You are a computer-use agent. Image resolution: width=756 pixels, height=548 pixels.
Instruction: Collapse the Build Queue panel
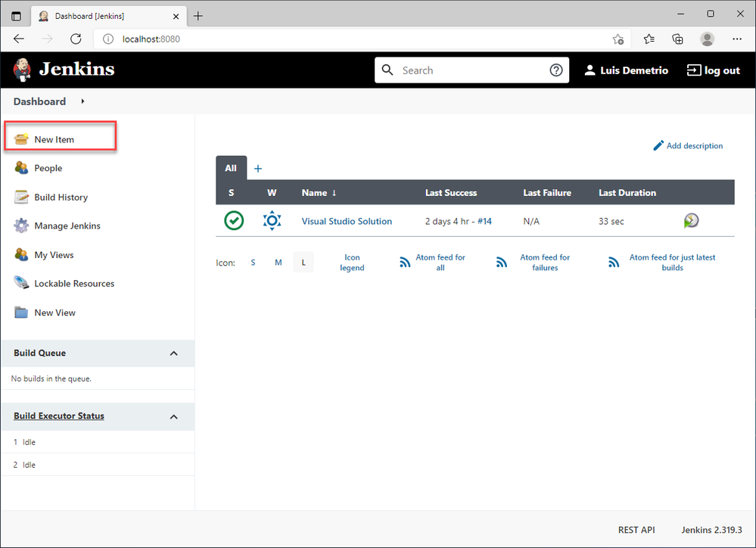point(174,353)
